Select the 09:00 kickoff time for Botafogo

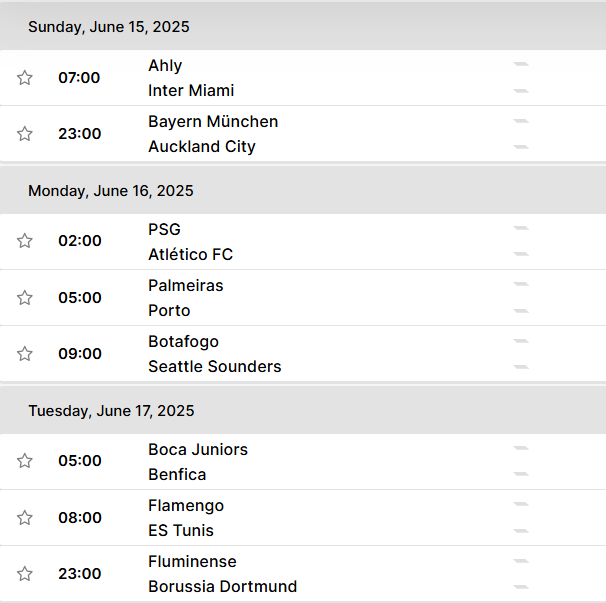click(80, 354)
